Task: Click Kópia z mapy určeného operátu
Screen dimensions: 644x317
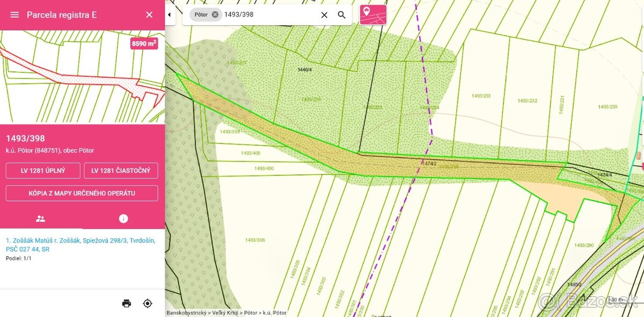Action: tap(82, 193)
